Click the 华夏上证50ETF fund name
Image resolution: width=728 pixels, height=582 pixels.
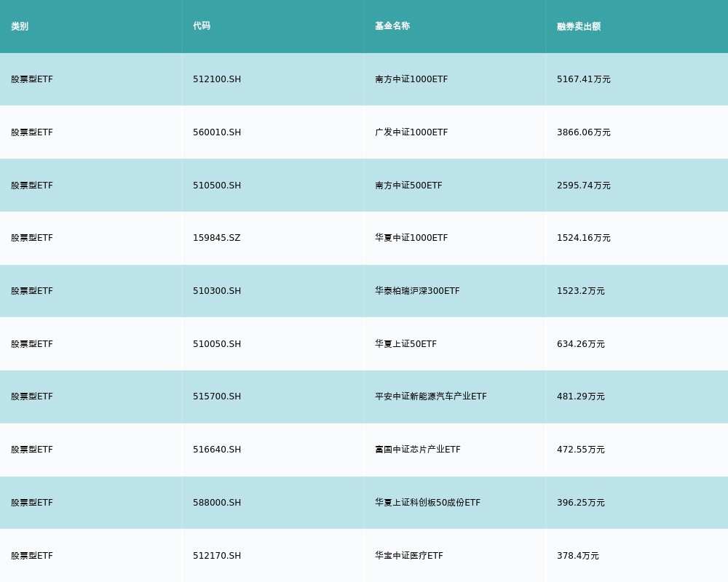405,344
